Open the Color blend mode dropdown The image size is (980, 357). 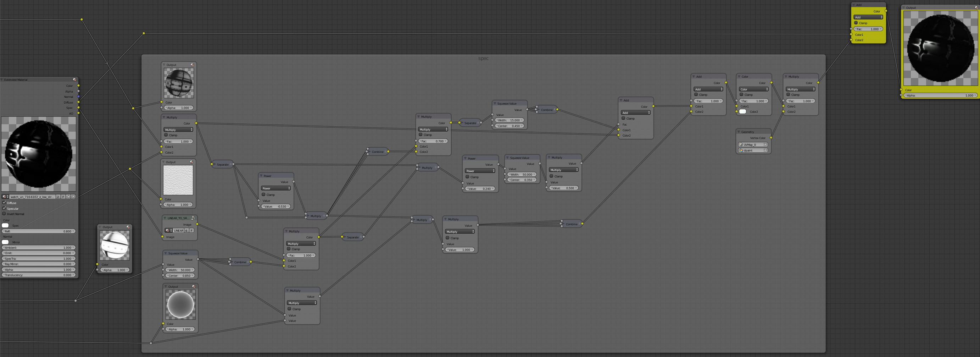point(753,89)
